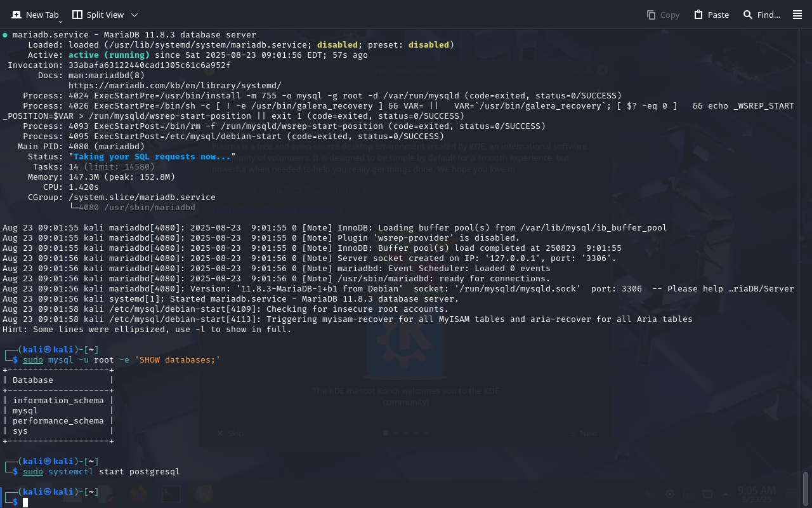Click 'Main PID: 4080 (mariadbd)' line
The height and width of the screenshot is (508, 812).
click(x=81, y=147)
